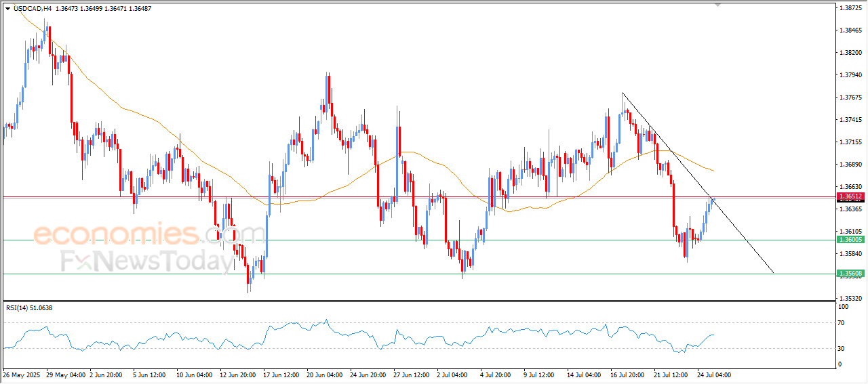The image size is (868, 384).
Task: Click the 1.36890 price axis value
Action: pos(850,165)
